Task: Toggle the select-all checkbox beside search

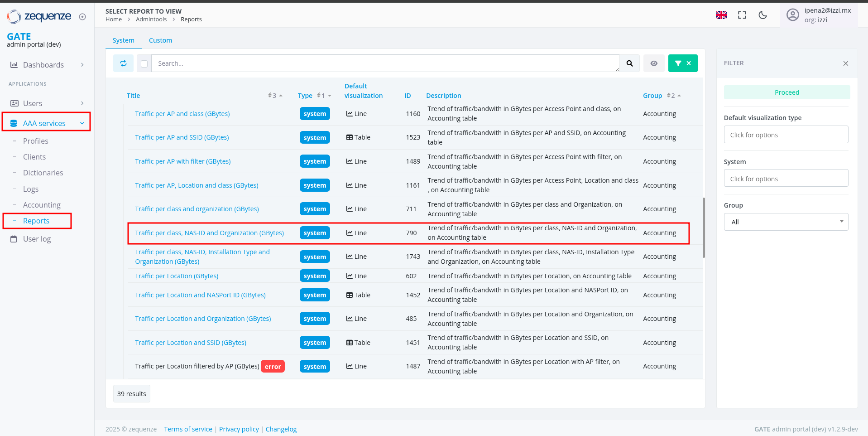Action: pos(144,64)
